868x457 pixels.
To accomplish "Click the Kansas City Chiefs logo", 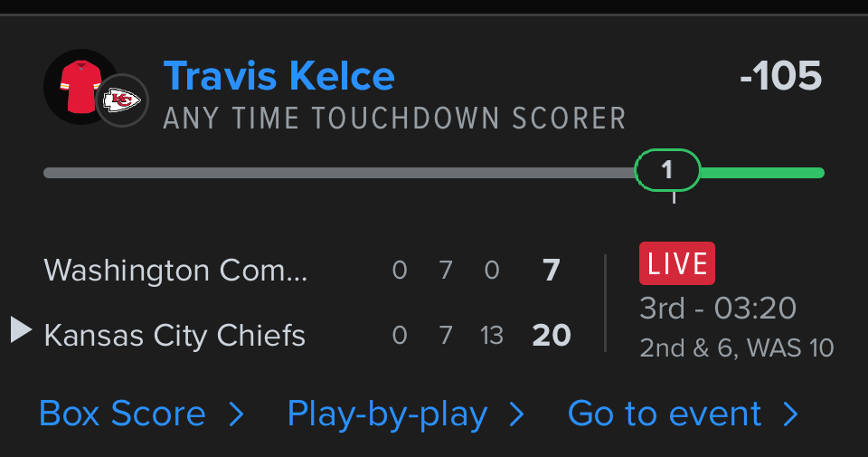I will pos(122,100).
